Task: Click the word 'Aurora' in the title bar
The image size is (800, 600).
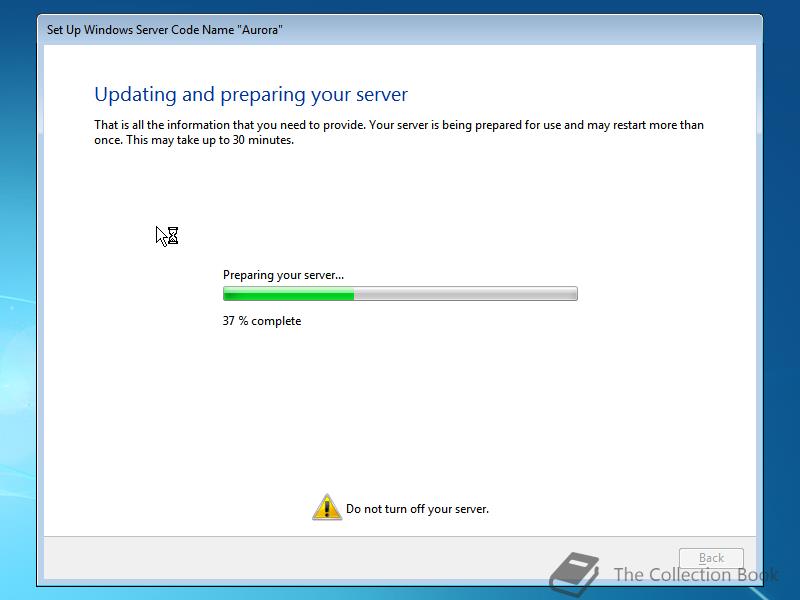Action: point(262,30)
